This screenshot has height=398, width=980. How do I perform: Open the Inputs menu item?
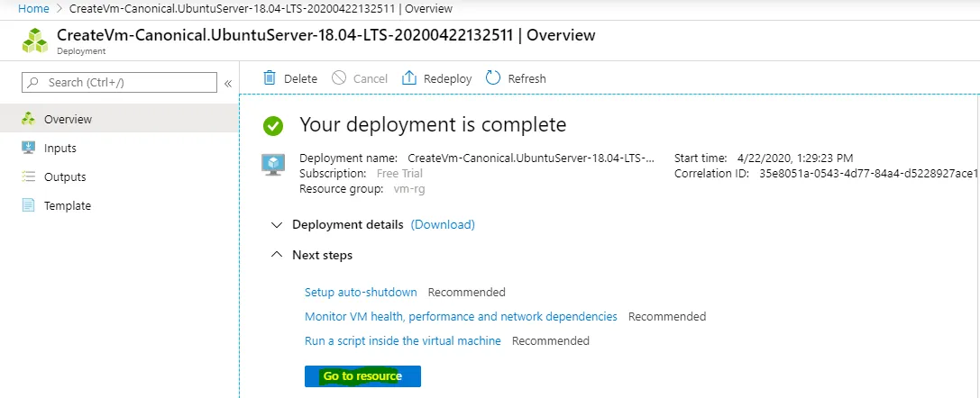119,148
